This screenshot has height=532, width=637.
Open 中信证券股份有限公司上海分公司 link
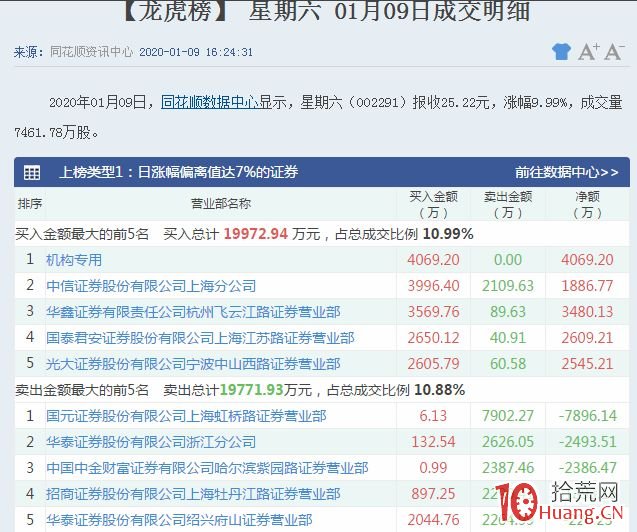click(x=151, y=286)
